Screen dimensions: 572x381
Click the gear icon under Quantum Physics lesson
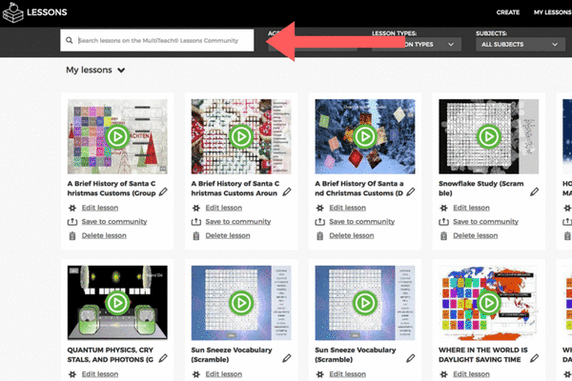[72, 374]
